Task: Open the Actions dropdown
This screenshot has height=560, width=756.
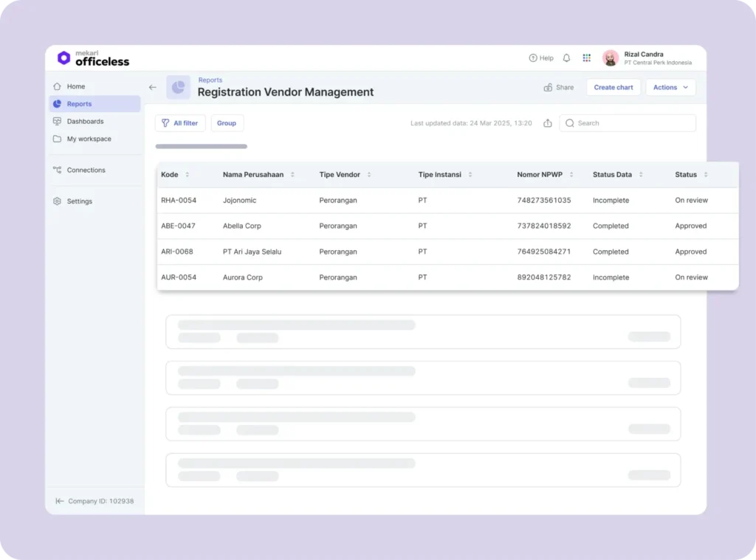Action: click(670, 87)
